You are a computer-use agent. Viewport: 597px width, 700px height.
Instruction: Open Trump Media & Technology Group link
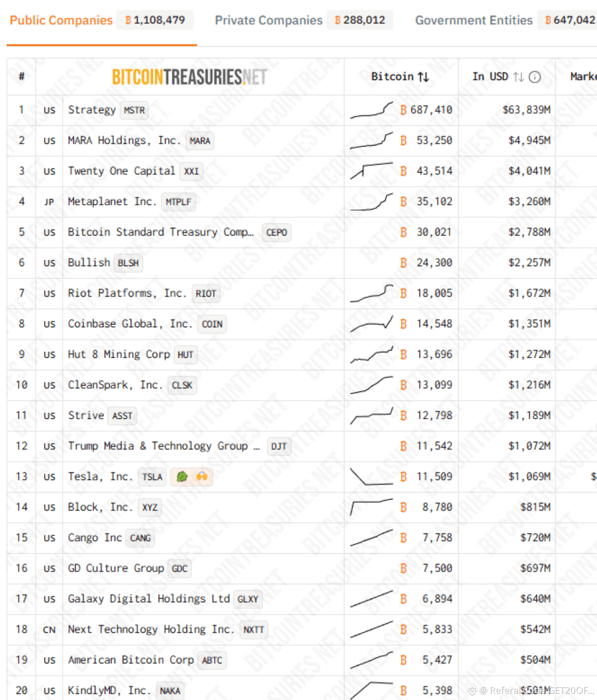pos(164,446)
